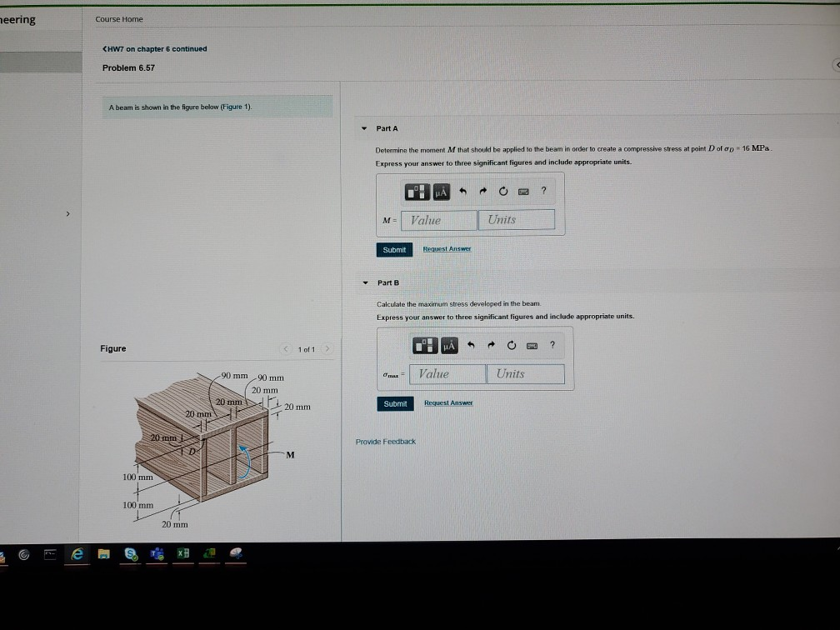Open the Provide Feedback link
This screenshot has height=630, width=840.
click(385, 441)
